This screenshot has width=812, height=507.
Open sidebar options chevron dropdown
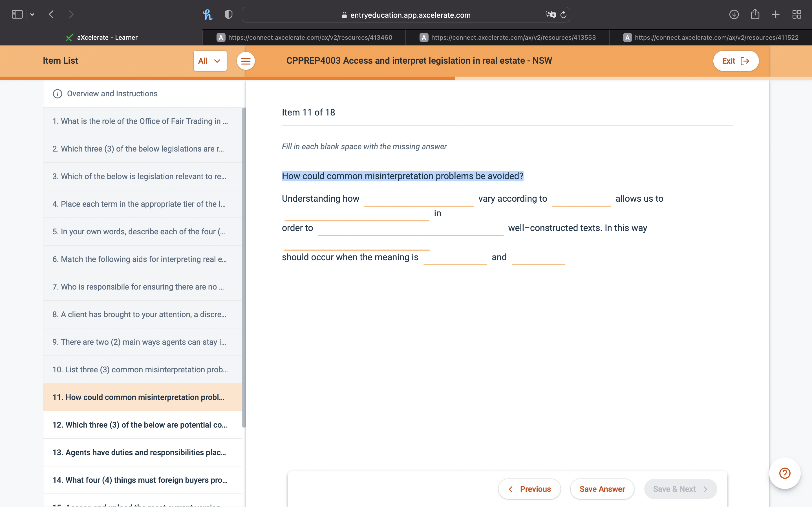(32, 14)
